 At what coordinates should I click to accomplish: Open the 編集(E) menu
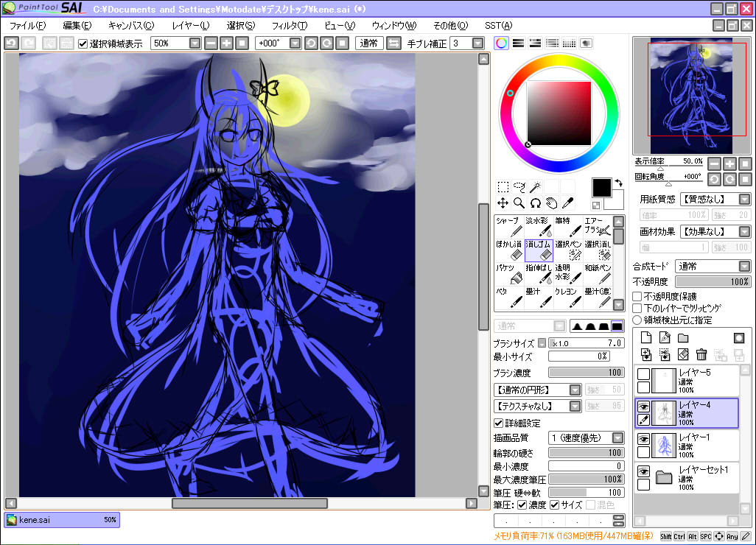point(77,26)
